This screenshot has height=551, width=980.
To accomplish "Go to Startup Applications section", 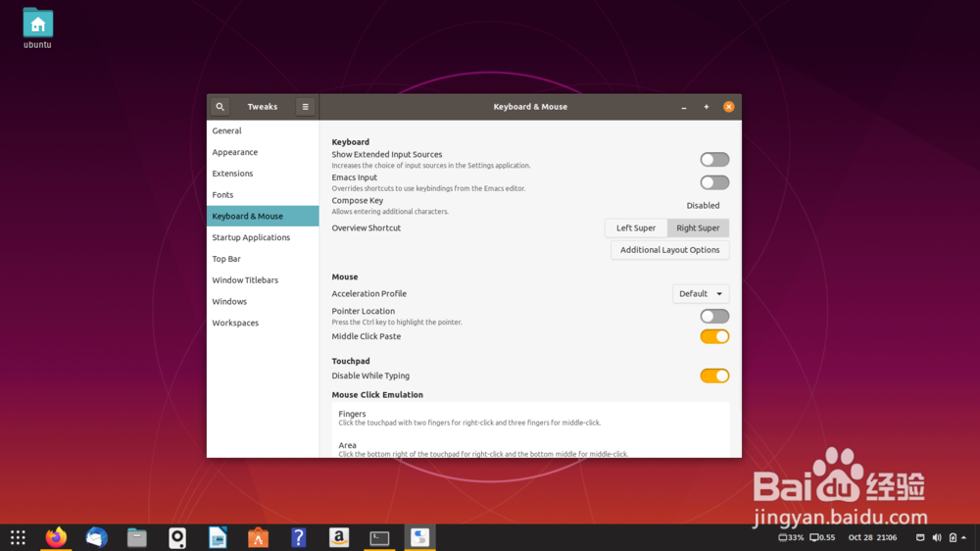I will 263,237.
